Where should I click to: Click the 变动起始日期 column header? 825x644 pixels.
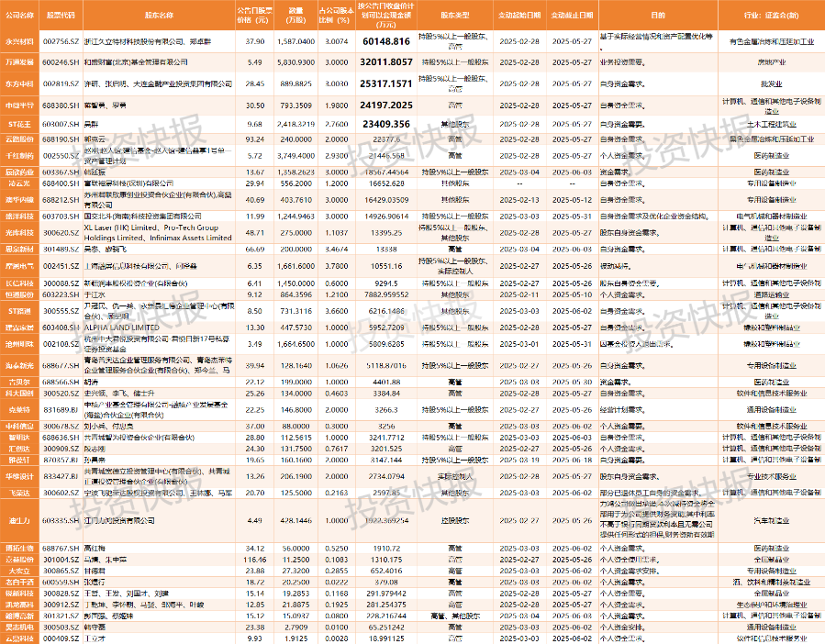[x=519, y=16]
